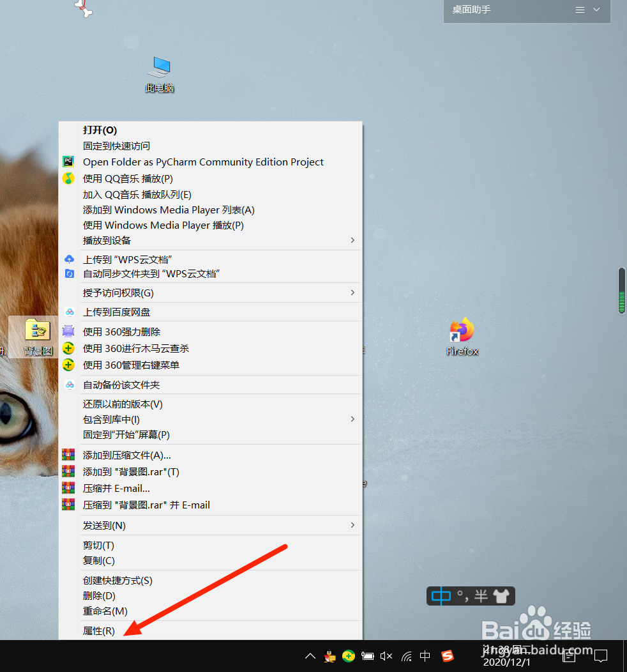Click the Sogou input method tray icon
627x672 pixels.
point(447,656)
